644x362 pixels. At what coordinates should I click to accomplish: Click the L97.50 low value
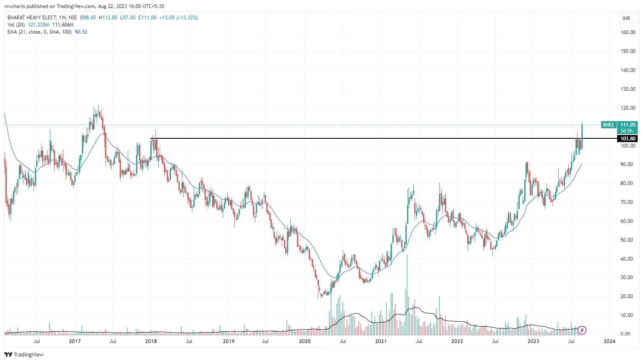click(128, 18)
